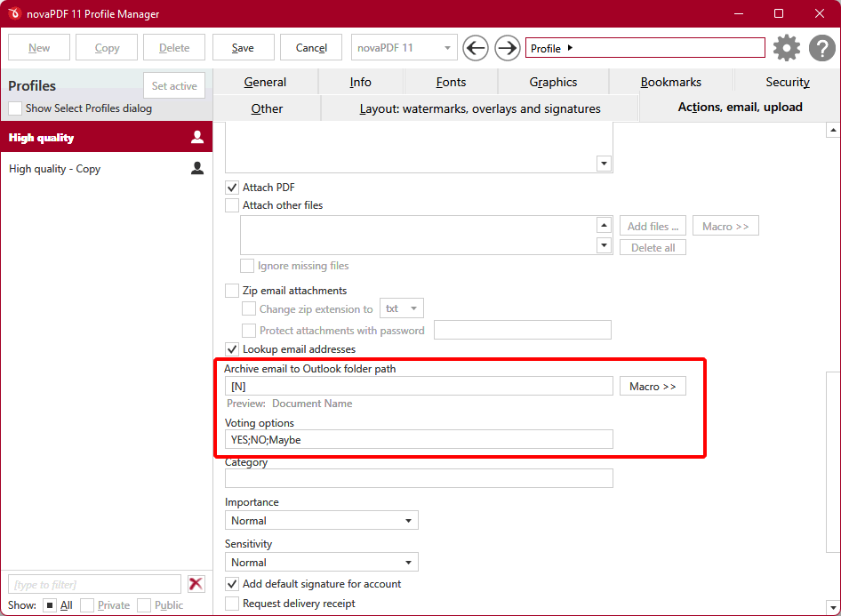Click the forward navigation arrow icon
Image resolution: width=841 pixels, height=616 pixels.
pos(507,48)
